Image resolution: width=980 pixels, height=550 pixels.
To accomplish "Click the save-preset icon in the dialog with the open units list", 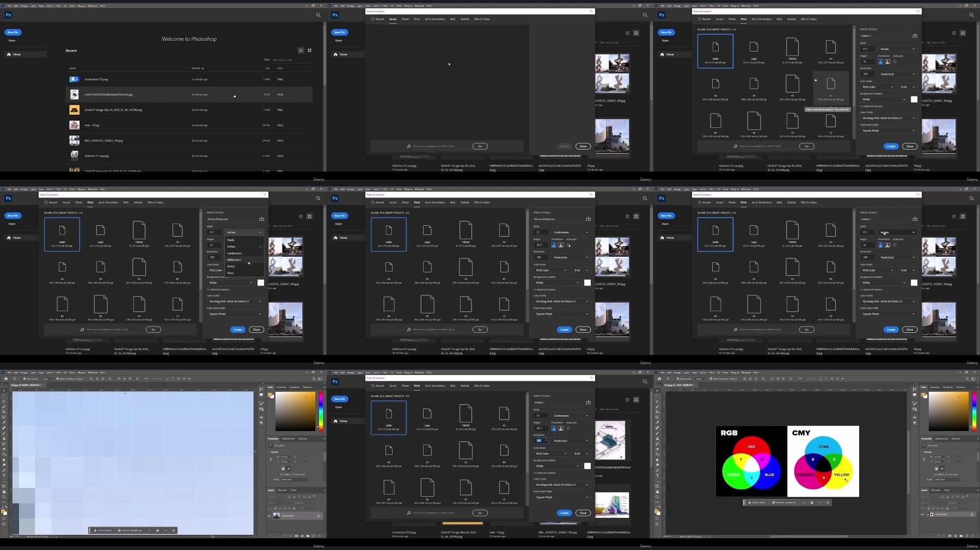I will (x=261, y=219).
